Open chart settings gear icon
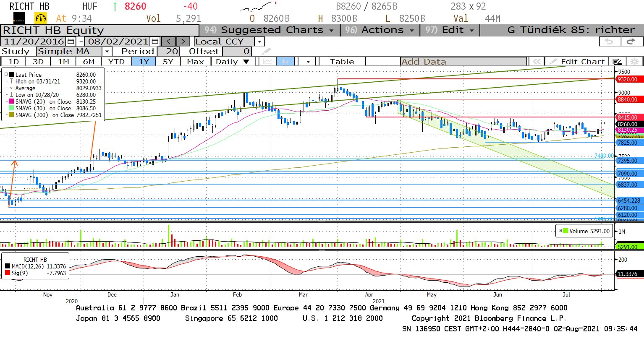Image resolution: width=644 pixels, height=341 pixels. tap(635, 62)
